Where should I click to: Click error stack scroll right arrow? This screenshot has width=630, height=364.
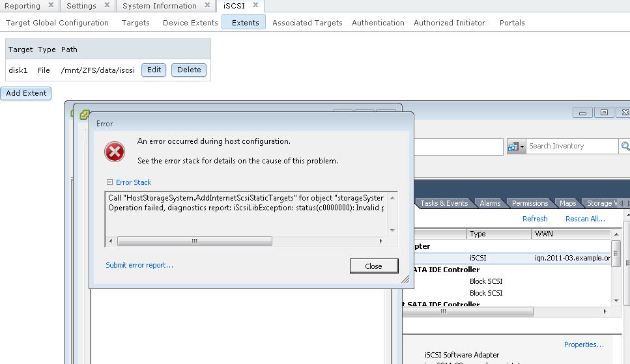tap(380, 241)
